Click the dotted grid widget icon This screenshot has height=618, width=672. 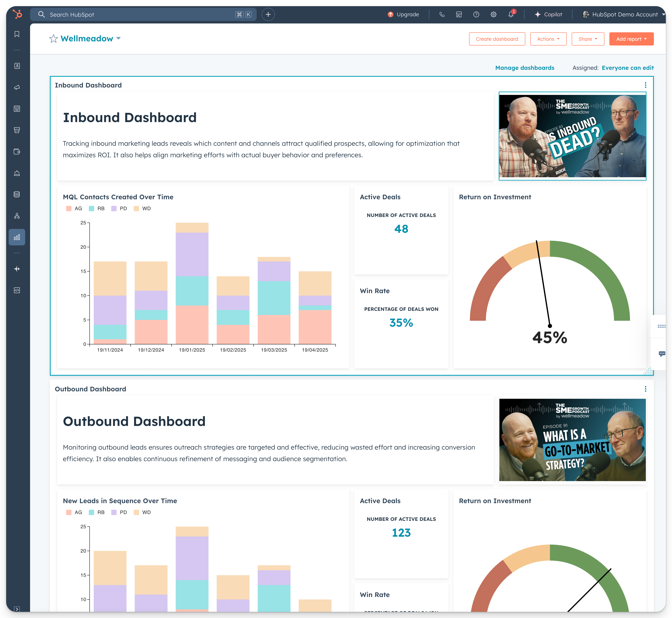click(662, 326)
